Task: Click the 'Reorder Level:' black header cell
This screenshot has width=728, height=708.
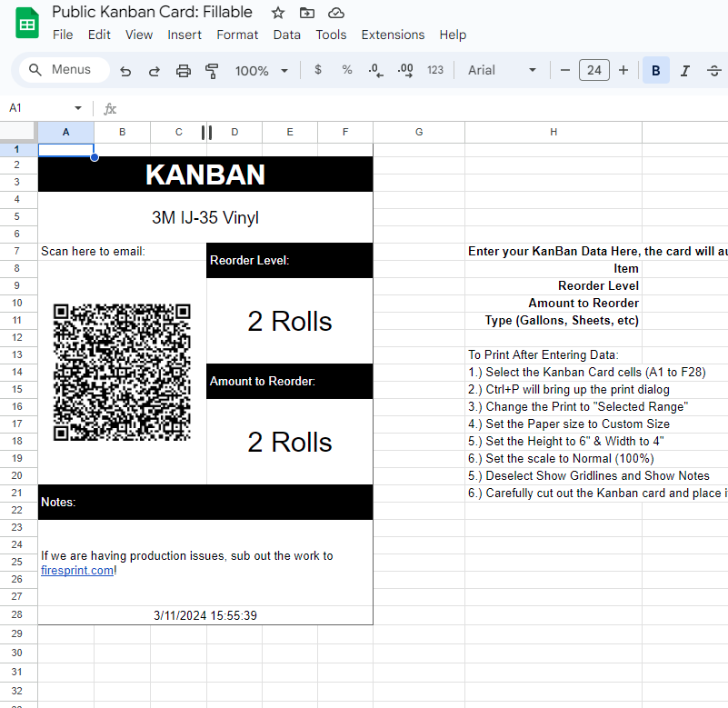Action: [x=289, y=261]
